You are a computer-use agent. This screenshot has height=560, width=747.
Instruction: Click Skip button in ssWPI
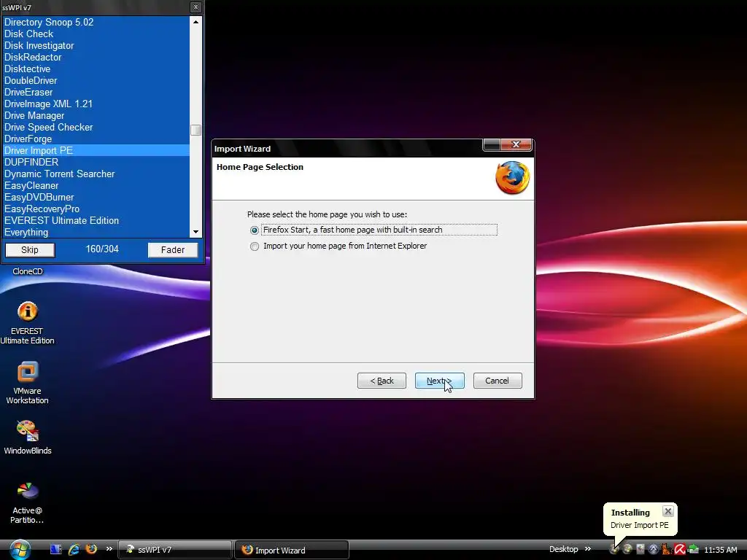click(x=29, y=250)
